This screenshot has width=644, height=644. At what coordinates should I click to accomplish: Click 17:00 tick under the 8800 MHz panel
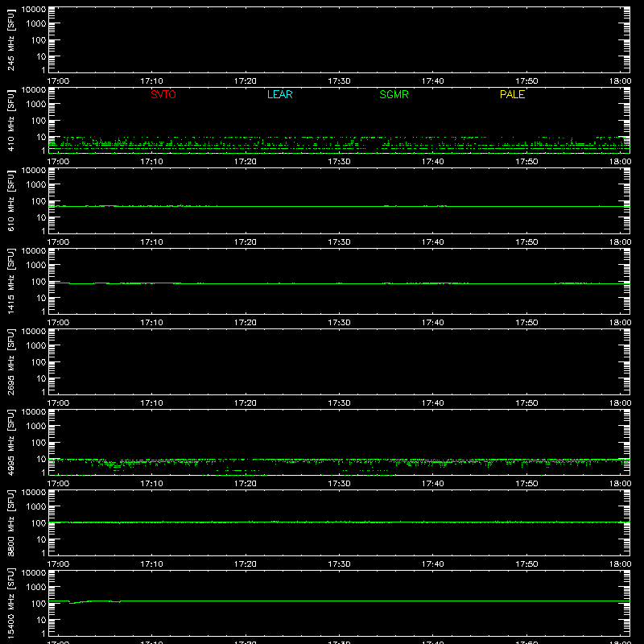[58, 564]
